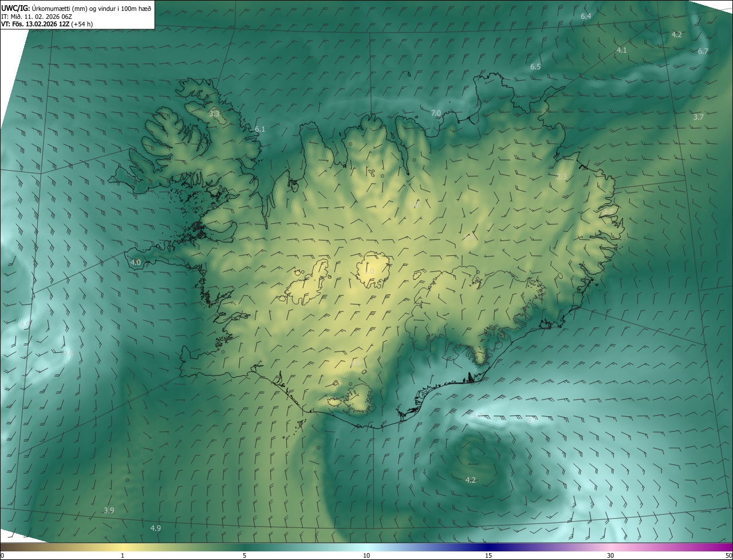Viewport: 733px width, 560px height.
Task: Click the 15 tick on the color scale
Action: [x=488, y=555]
